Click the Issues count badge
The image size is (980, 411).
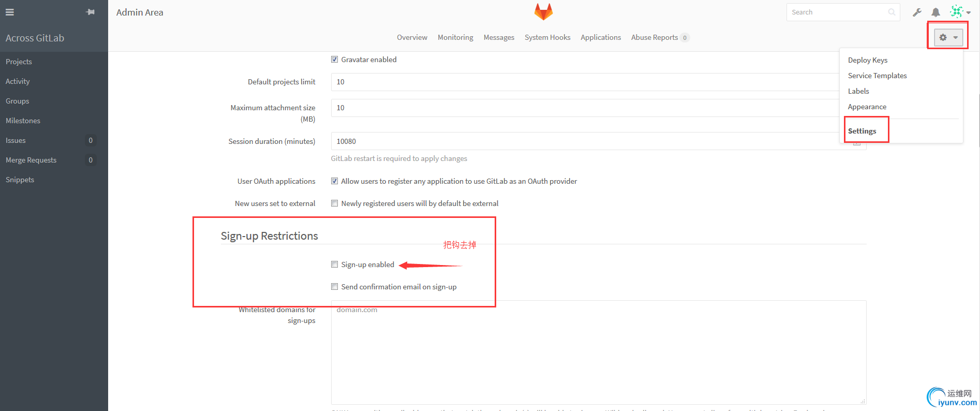coord(91,140)
